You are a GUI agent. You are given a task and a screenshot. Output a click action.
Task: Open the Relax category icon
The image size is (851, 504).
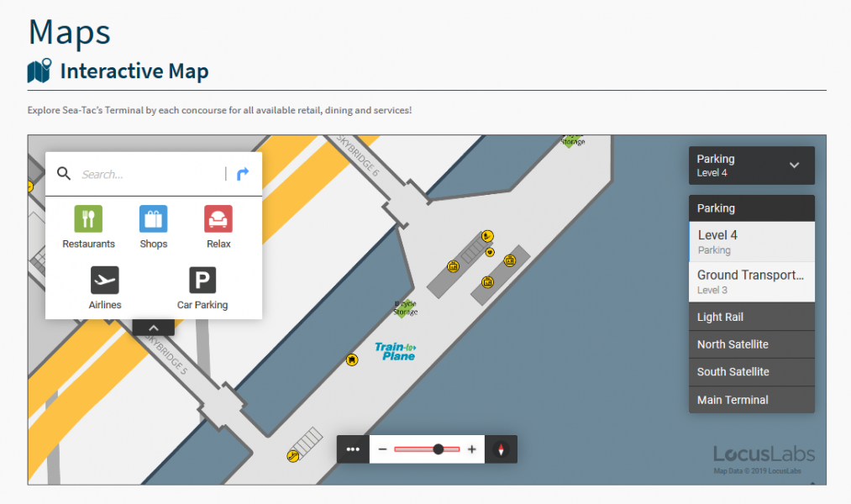[x=218, y=220]
